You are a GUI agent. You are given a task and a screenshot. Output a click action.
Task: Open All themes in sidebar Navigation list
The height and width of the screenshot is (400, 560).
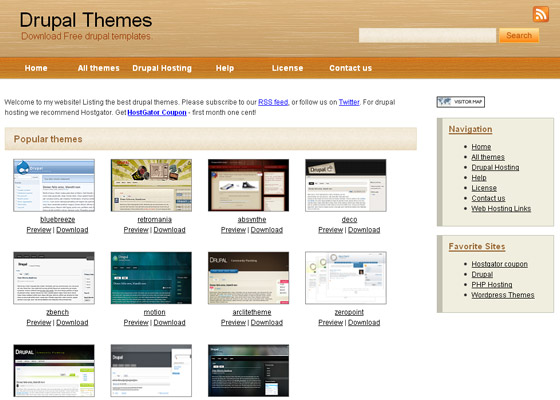coord(488,157)
